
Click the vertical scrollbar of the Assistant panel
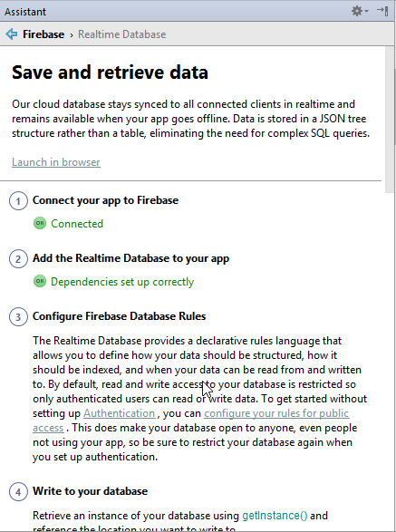[390, 120]
